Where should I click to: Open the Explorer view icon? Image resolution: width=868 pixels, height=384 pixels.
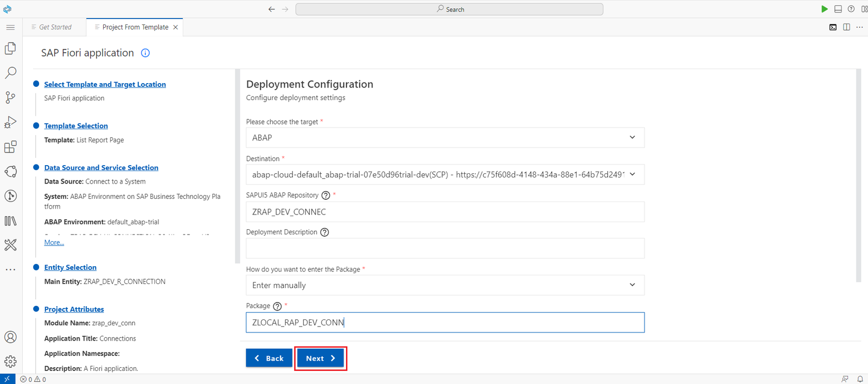click(x=10, y=48)
